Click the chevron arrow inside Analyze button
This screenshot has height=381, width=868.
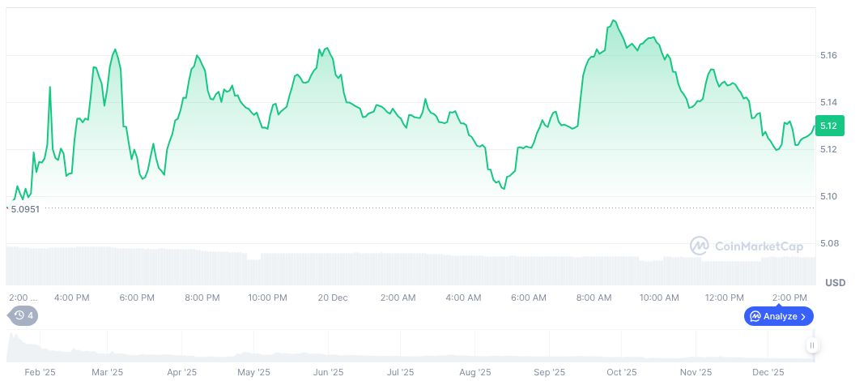[802, 316]
